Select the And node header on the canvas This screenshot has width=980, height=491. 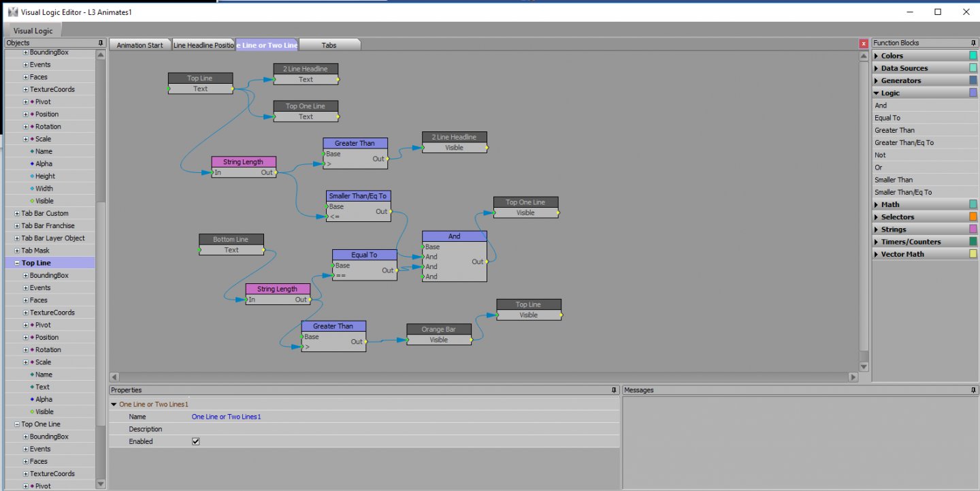tap(455, 236)
